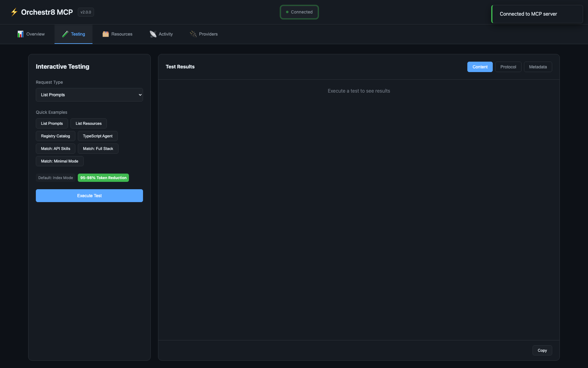Click the Providers plug icon
588x368 pixels.
point(193,34)
